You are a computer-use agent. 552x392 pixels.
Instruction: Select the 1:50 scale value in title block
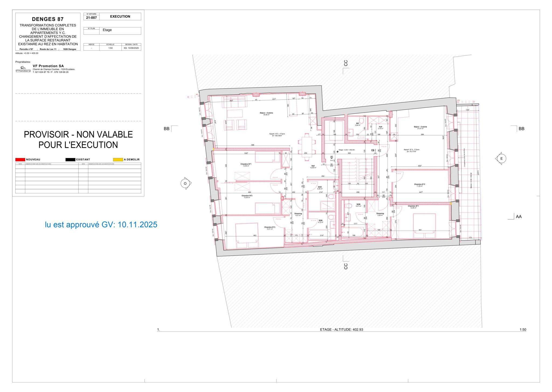[111, 48]
